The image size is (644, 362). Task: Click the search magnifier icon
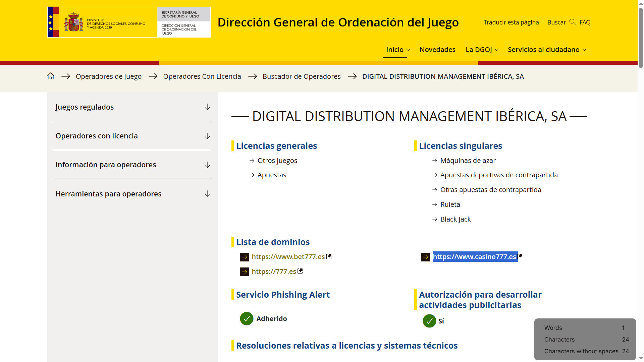tap(572, 22)
